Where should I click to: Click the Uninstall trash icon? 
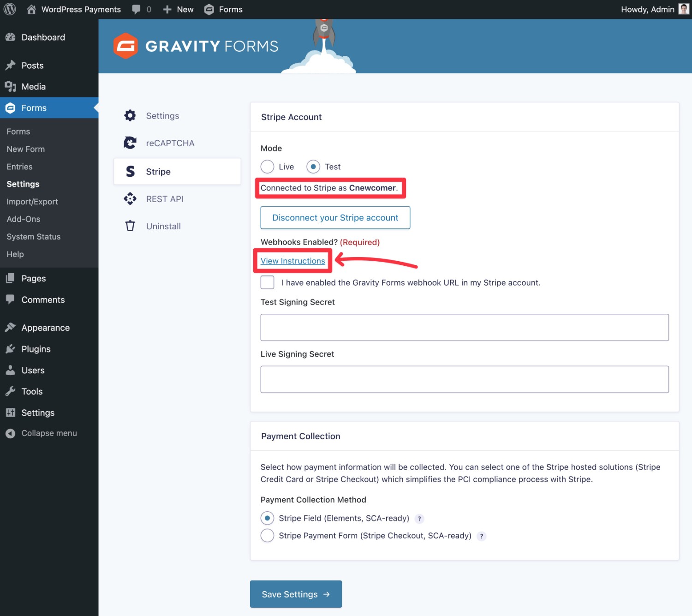coord(130,226)
